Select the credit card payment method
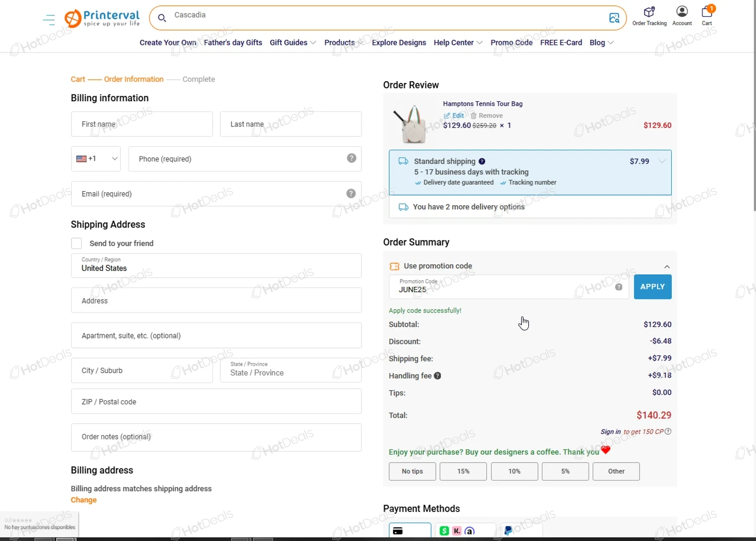Viewport: 756px width, 541px height. coord(410,530)
